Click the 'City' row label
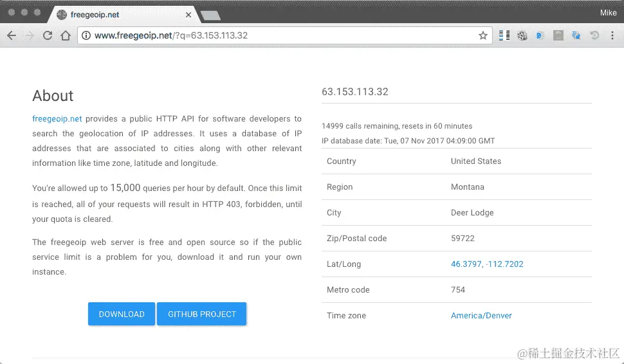This screenshot has height=364, width=624. coord(334,213)
